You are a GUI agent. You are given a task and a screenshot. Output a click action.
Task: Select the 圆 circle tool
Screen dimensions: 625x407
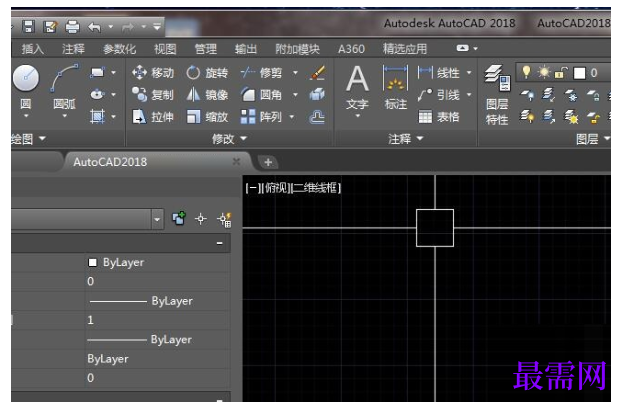coord(26,88)
